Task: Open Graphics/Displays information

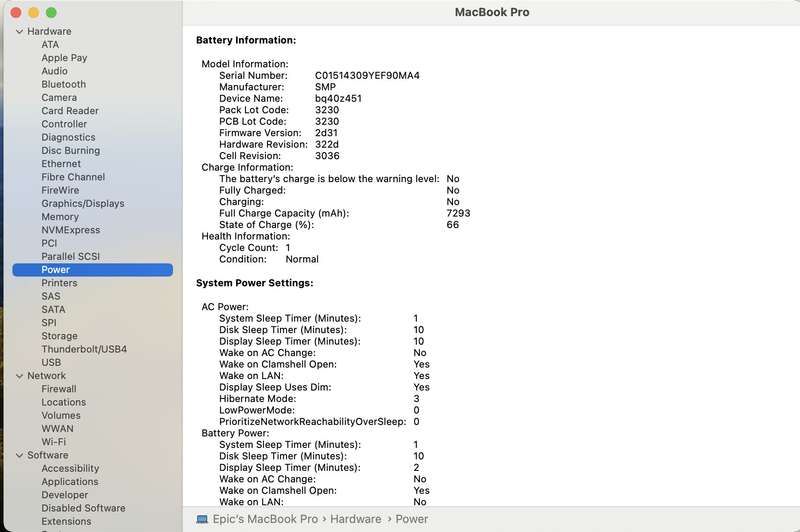Action: [x=83, y=204]
